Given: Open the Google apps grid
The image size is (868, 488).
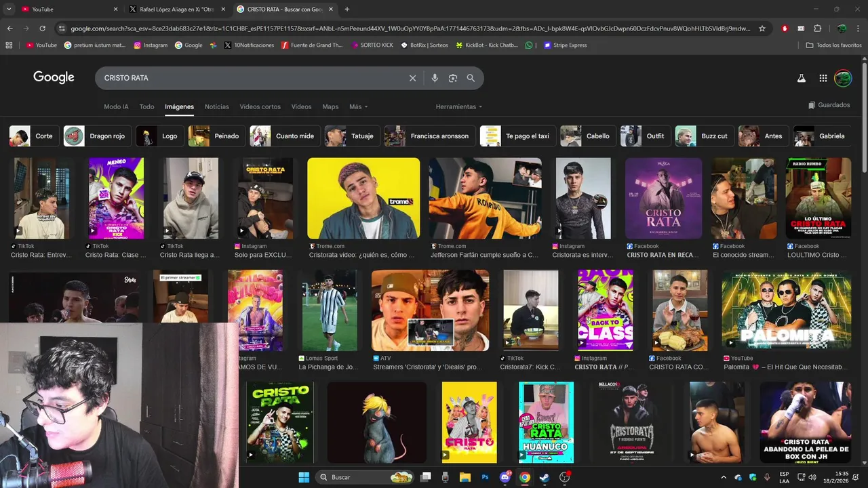Looking at the screenshot, I should click(x=823, y=78).
